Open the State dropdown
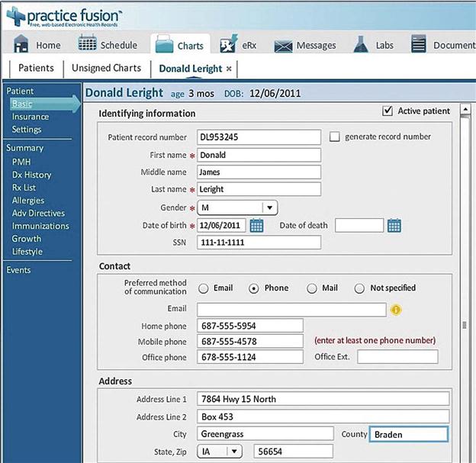This screenshot has height=463, width=476. click(x=234, y=452)
